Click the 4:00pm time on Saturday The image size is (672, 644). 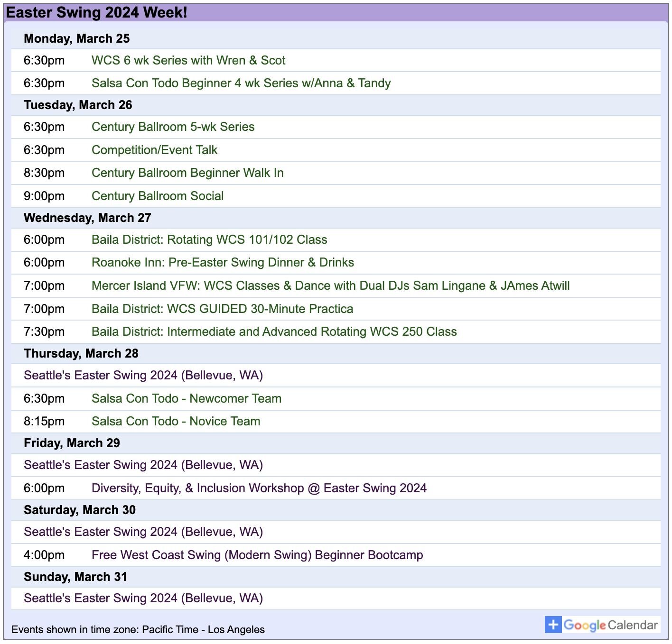[x=44, y=555]
